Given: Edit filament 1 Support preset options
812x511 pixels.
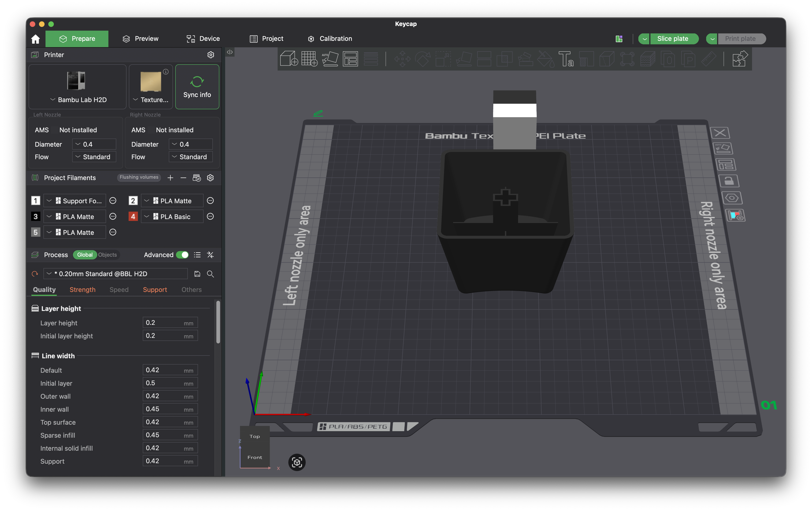Looking at the screenshot, I should [x=113, y=201].
